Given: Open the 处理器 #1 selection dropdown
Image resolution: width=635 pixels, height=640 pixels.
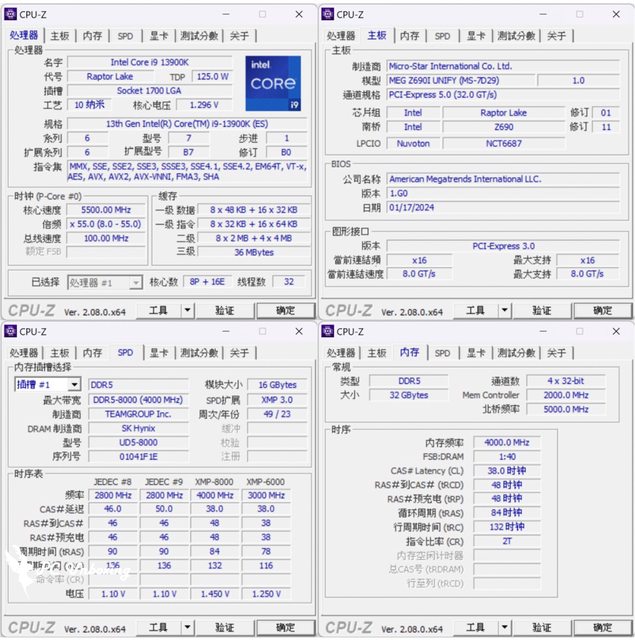Looking at the screenshot, I should click(104, 283).
